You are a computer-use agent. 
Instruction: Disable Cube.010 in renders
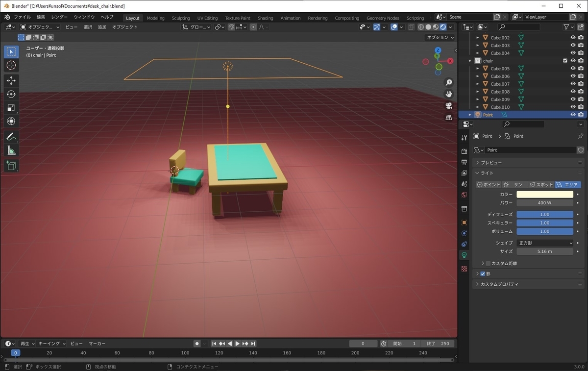tap(581, 107)
